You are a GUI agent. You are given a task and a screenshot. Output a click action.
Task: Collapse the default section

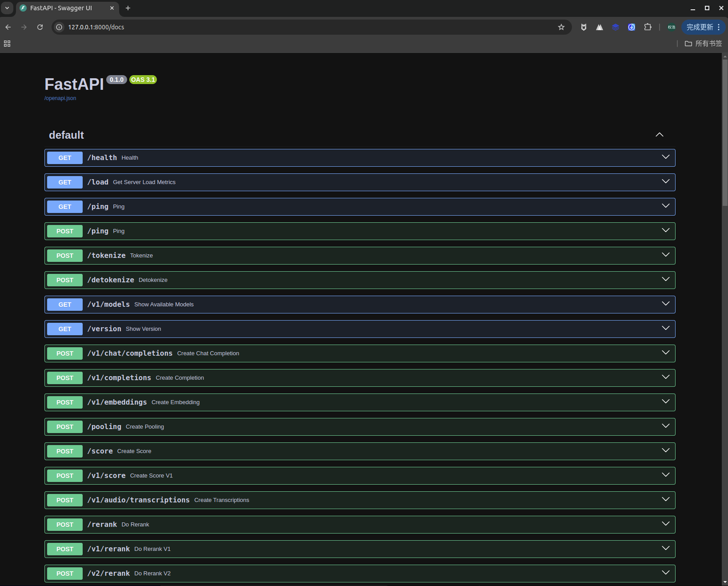point(660,135)
